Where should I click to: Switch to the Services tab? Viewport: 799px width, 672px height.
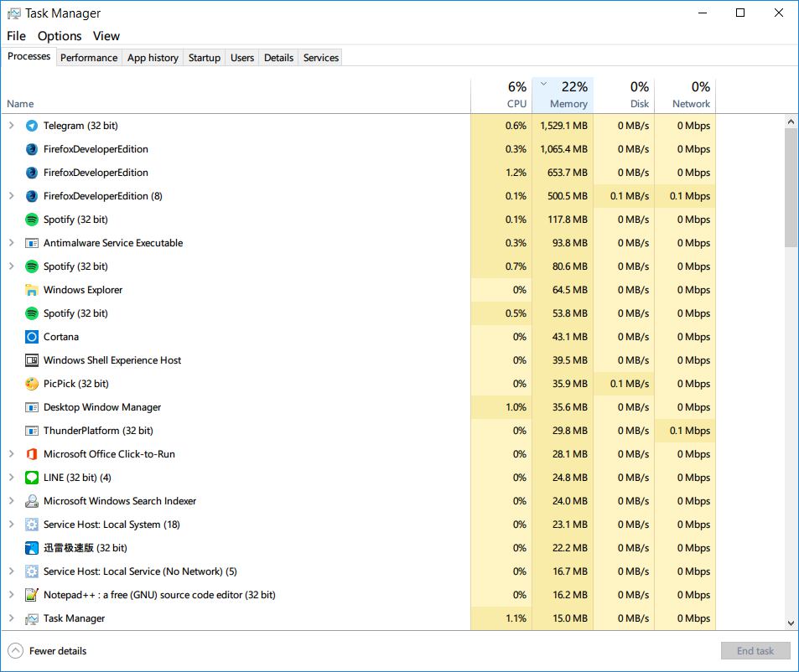click(321, 58)
